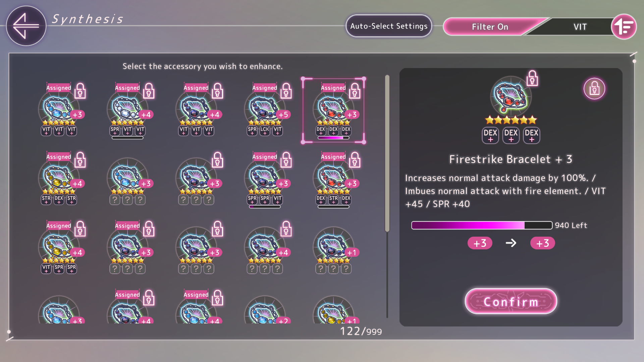This screenshot has width=644, height=362.
Task: Open Auto-Select Settings
Action: [x=389, y=26]
